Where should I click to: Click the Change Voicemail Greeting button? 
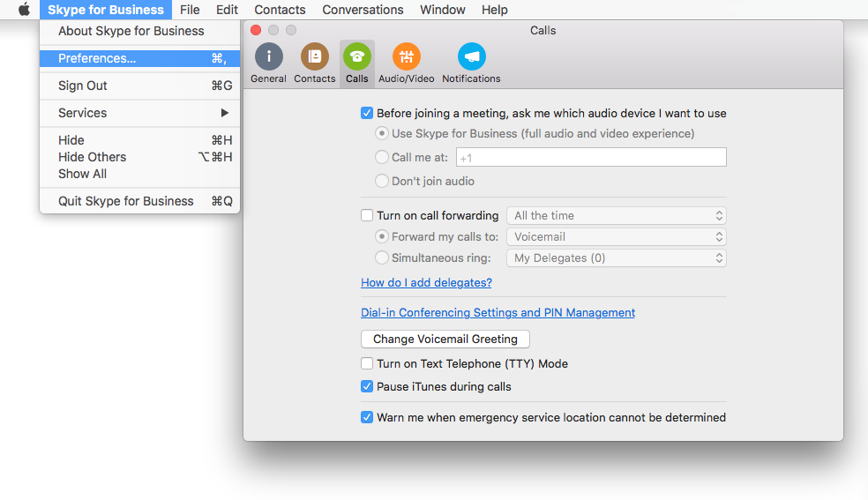(445, 339)
